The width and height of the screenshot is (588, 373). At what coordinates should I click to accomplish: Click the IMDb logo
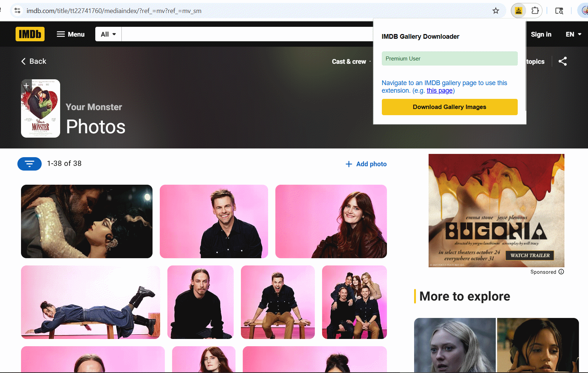pyautogui.click(x=30, y=34)
